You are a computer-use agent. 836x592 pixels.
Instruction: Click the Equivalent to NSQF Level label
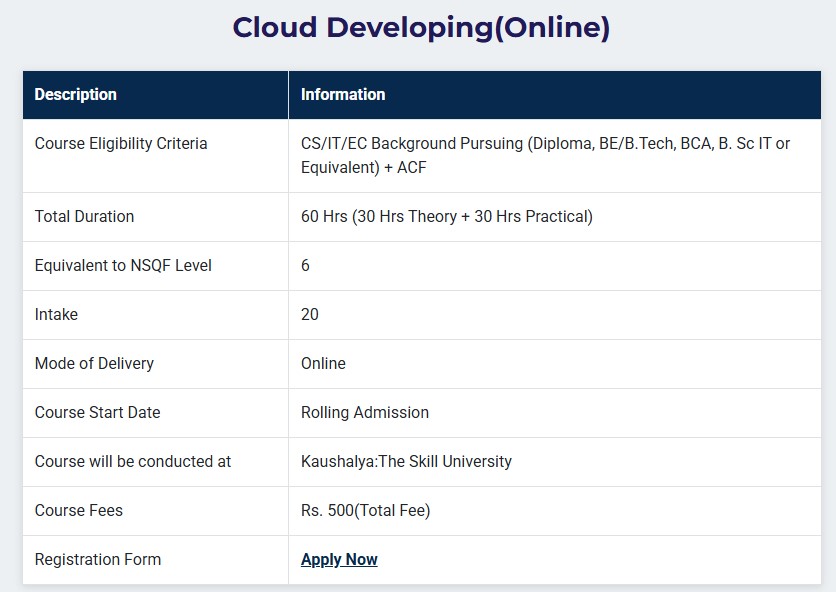[x=123, y=266]
